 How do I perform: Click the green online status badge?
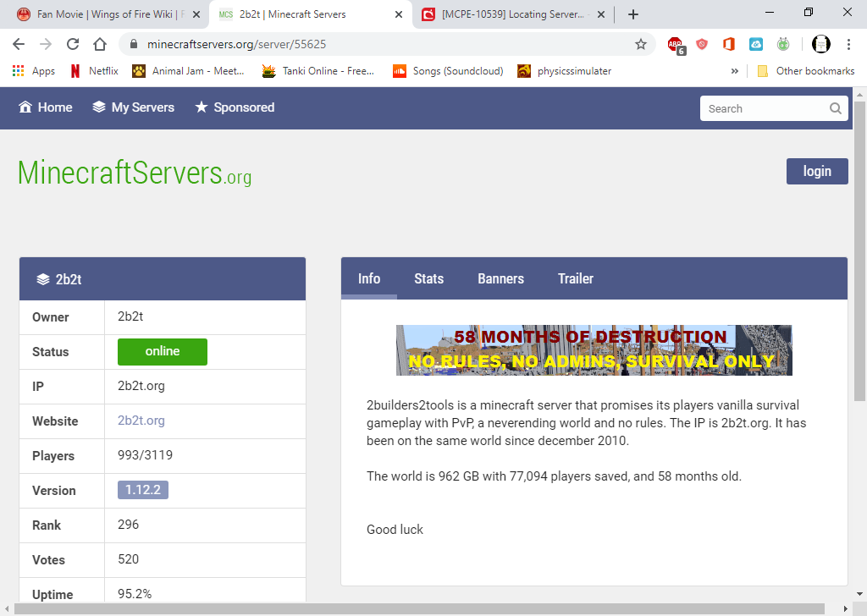[163, 351]
